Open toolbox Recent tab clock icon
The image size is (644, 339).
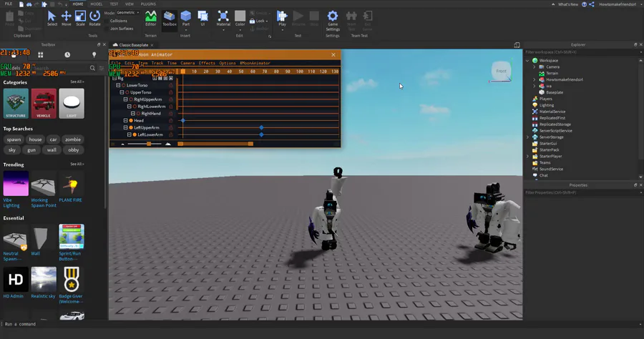click(x=67, y=54)
